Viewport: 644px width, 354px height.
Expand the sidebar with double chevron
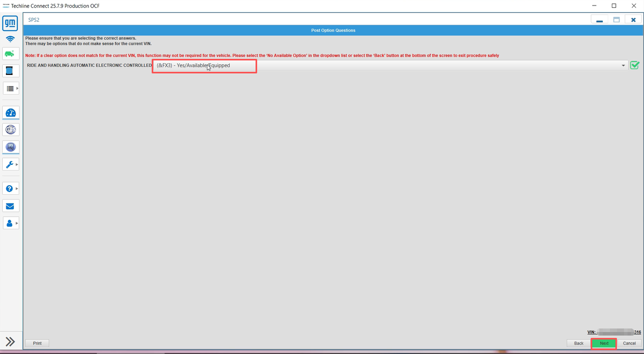[x=10, y=341]
